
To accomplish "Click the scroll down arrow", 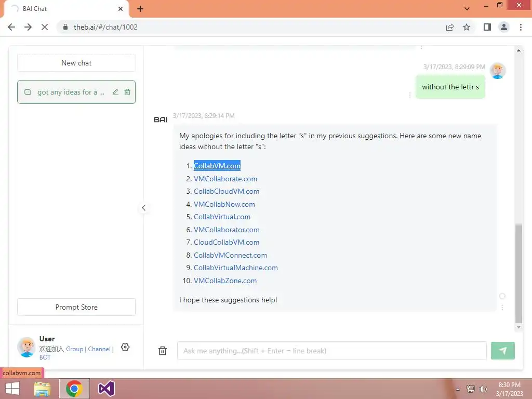I will tap(518, 327).
